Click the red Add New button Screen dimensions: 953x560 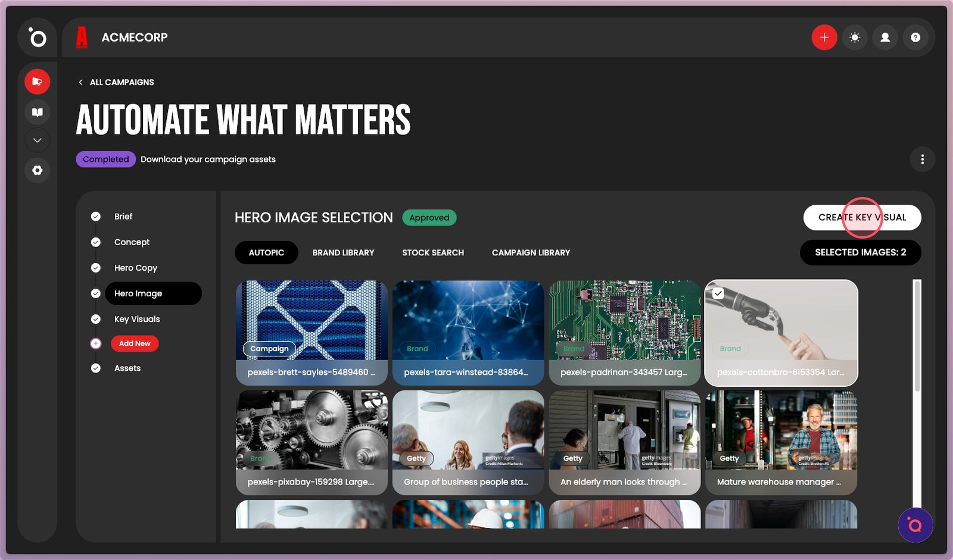[x=135, y=343]
